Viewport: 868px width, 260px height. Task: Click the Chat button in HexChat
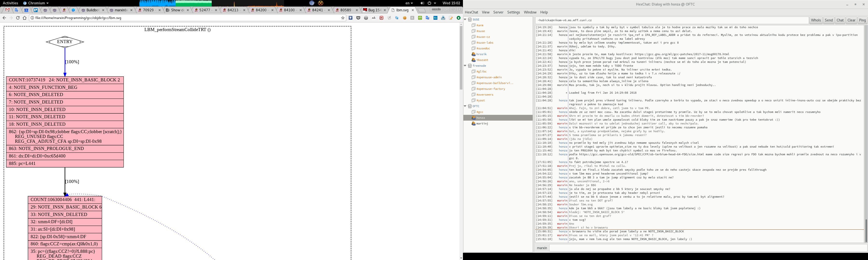(x=840, y=20)
